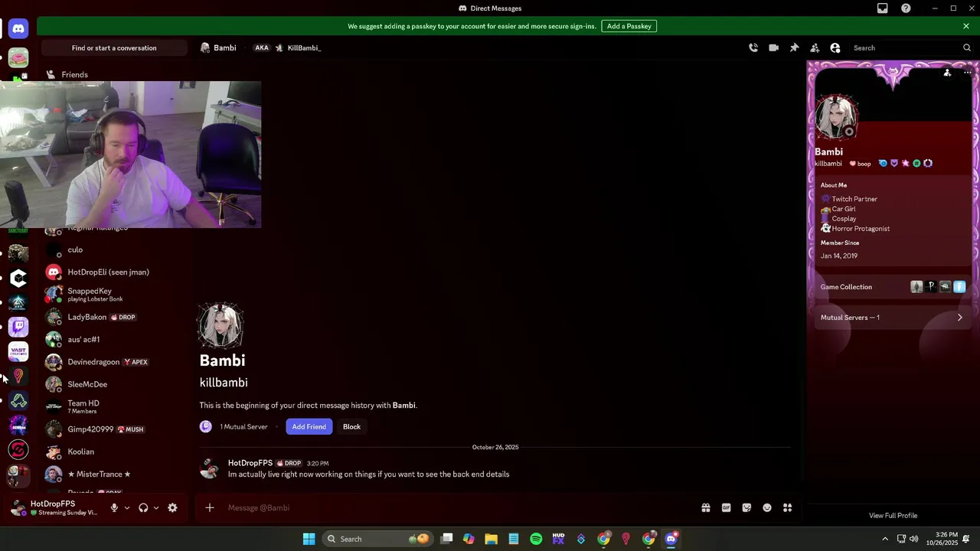980x551 pixels.
Task: Click the profile add friend icon
Action: [x=948, y=73]
